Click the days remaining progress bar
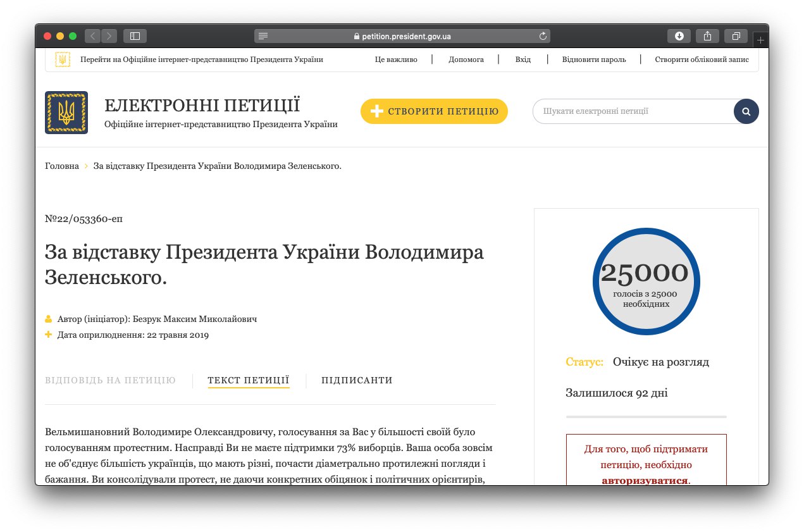 coord(646,417)
